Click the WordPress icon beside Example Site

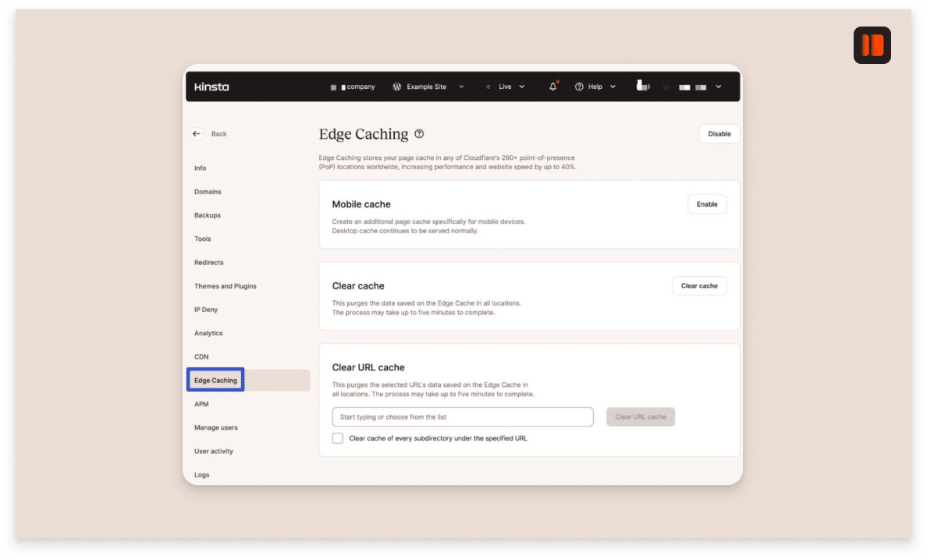point(397,87)
